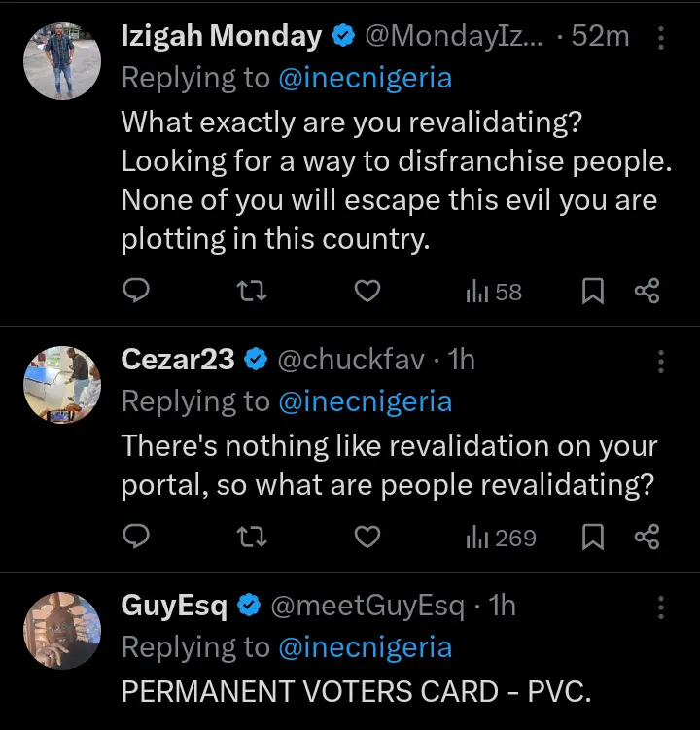
Task: Reply to Cezar23's tweet
Action: tap(138, 537)
